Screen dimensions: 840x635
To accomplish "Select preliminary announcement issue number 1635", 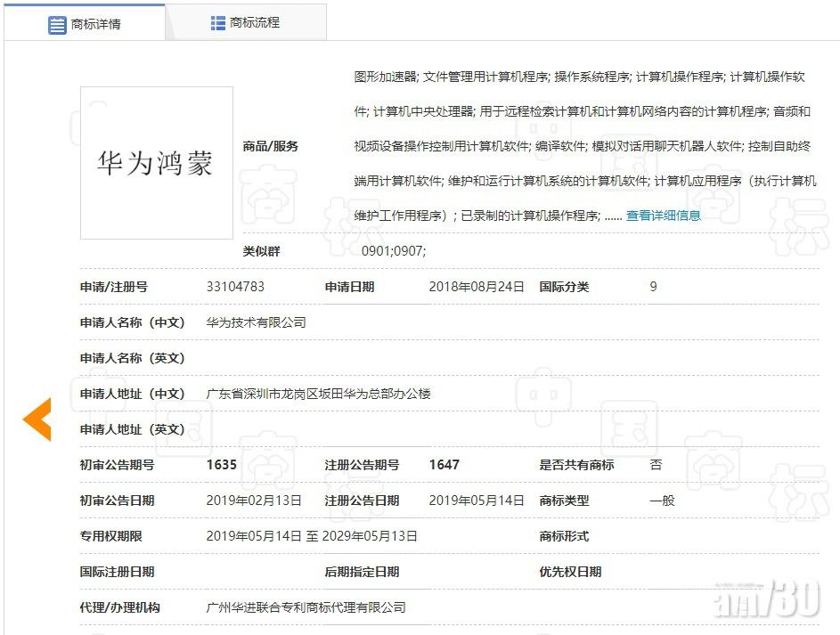I will tap(221, 465).
